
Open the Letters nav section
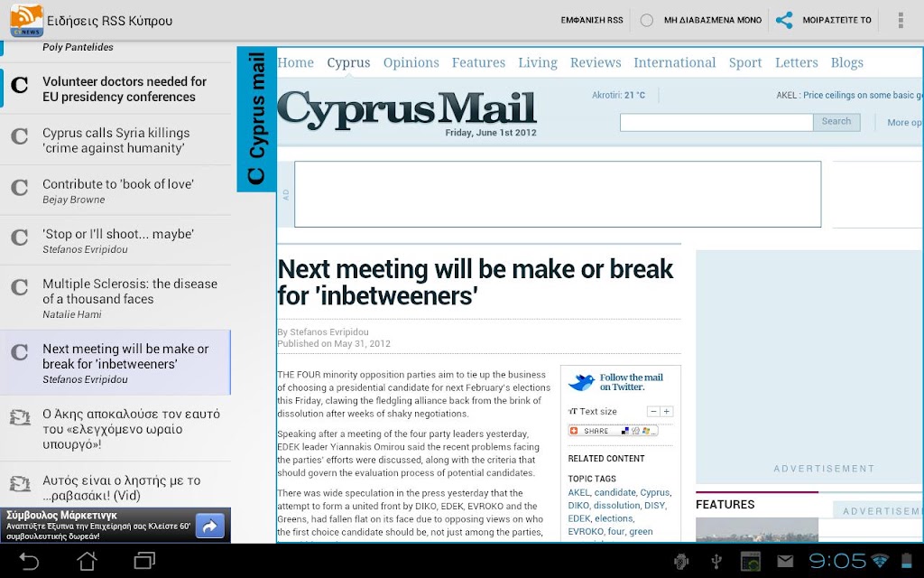tap(796, 62)
